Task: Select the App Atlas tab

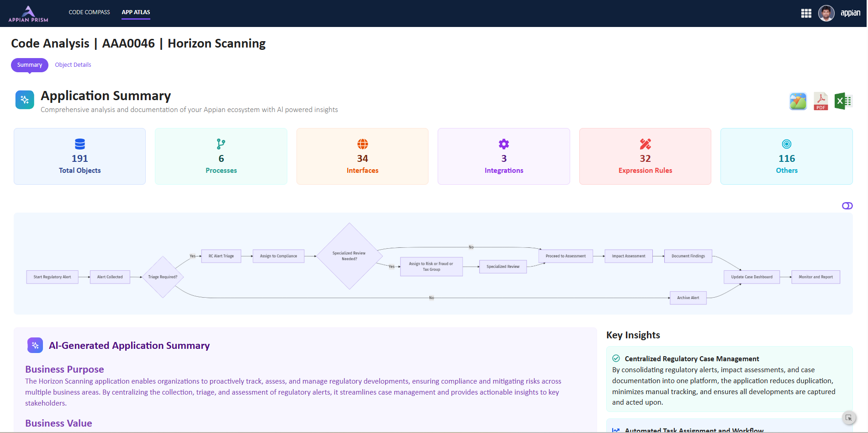Action: (136, 12)
